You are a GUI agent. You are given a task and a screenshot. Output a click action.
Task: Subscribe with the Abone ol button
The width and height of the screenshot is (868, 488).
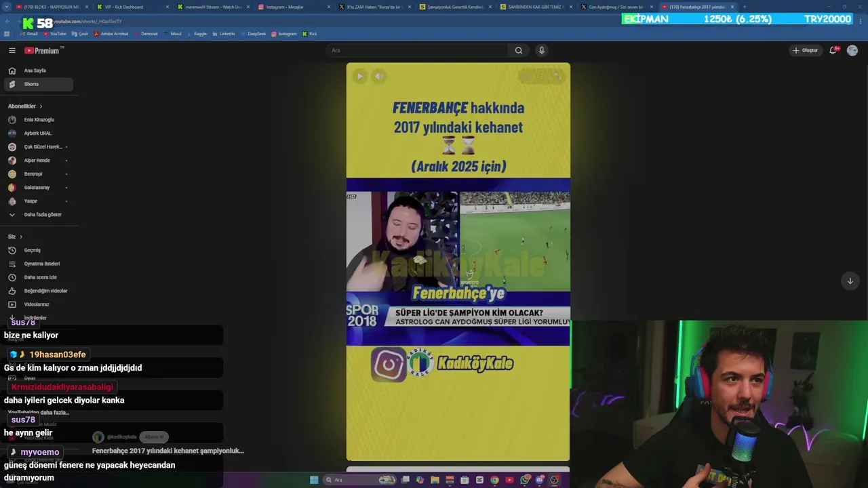tap(154, 437)
